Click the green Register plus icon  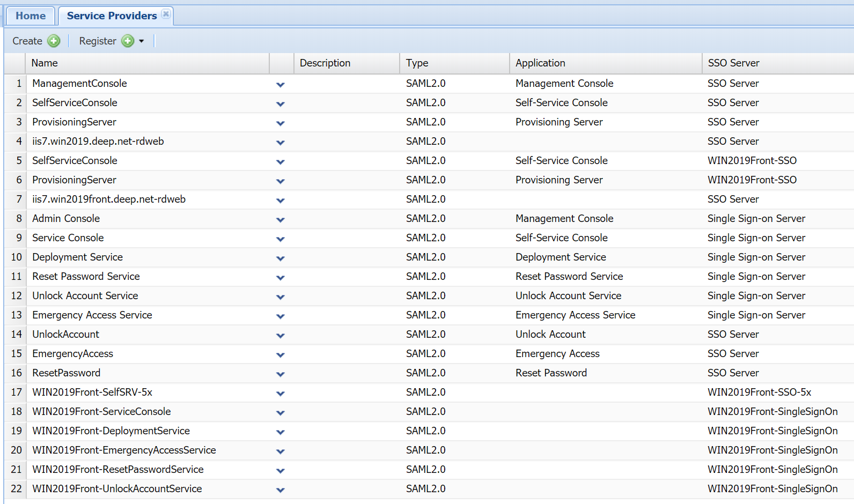pos(128,41)
